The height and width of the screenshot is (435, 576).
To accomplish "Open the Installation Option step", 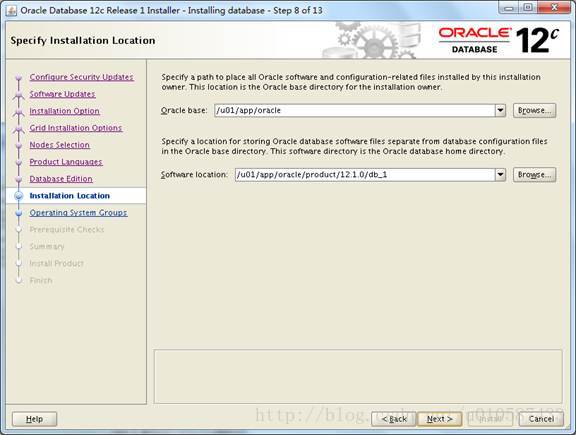I will pos(64,111).
